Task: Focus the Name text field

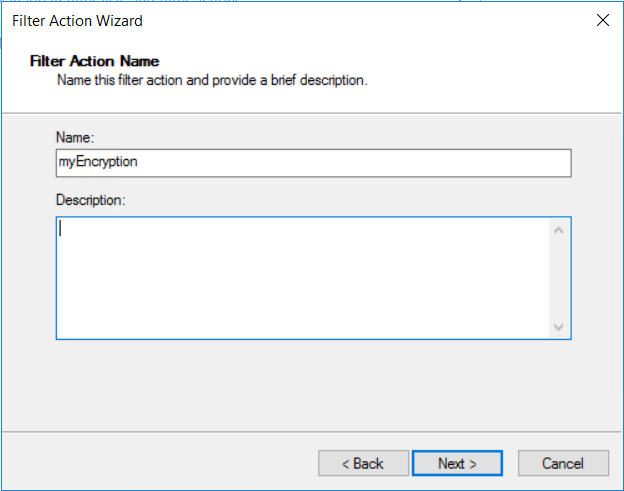Action: (313, 163)
